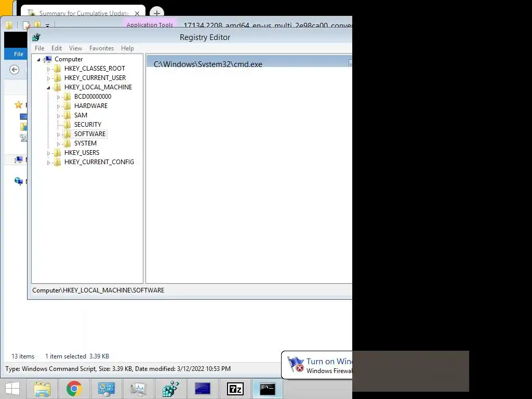Select the SECURITY key label
This screenshot has width=532, height=399.
coord(87,125)
